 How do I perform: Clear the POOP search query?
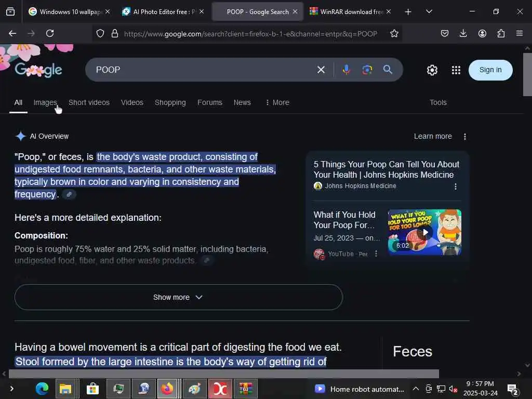(321, 70)
